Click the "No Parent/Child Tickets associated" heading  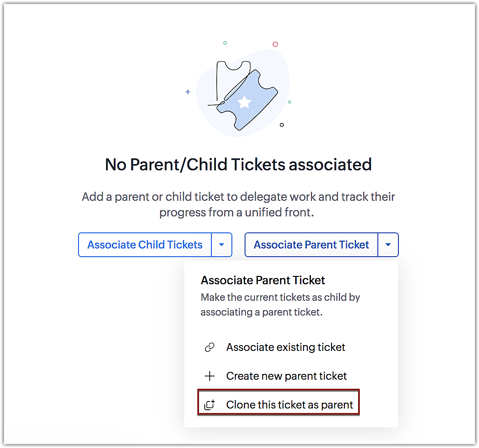[x=238, y=165]
